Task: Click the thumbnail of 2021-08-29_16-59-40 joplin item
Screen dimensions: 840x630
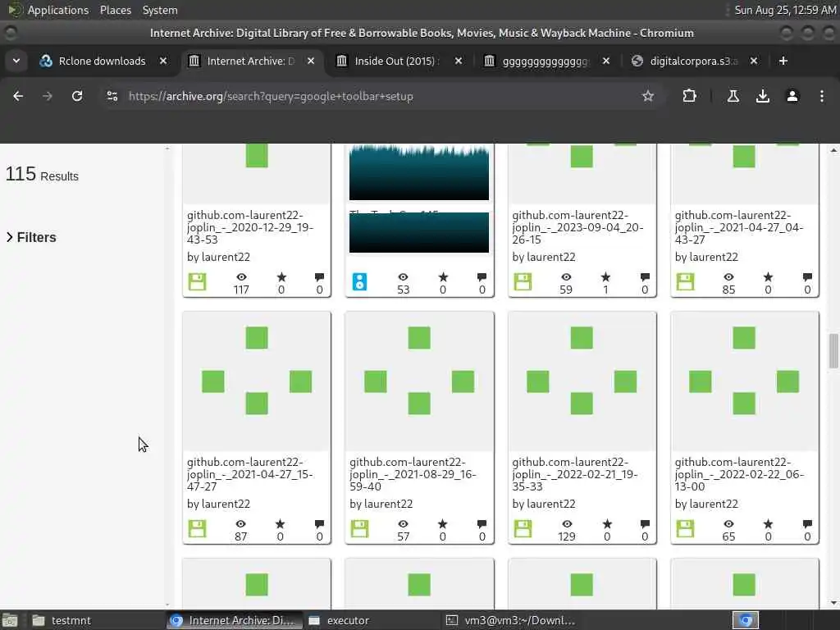Action: tap(419, 381)
